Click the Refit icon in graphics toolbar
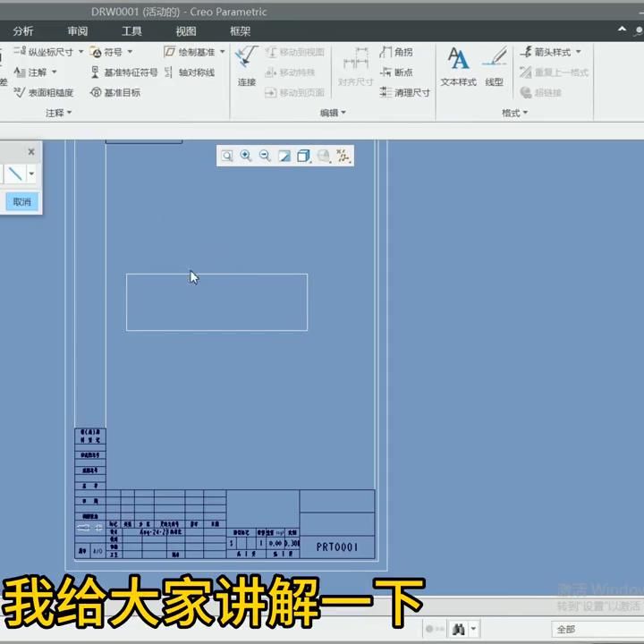This screenshot has height=644, width=644. 226,156
